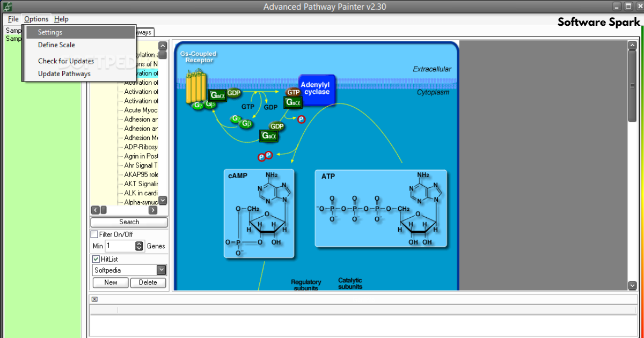Open the Help menu
This screenshot has width=644, height=338.
pos(61,19)
